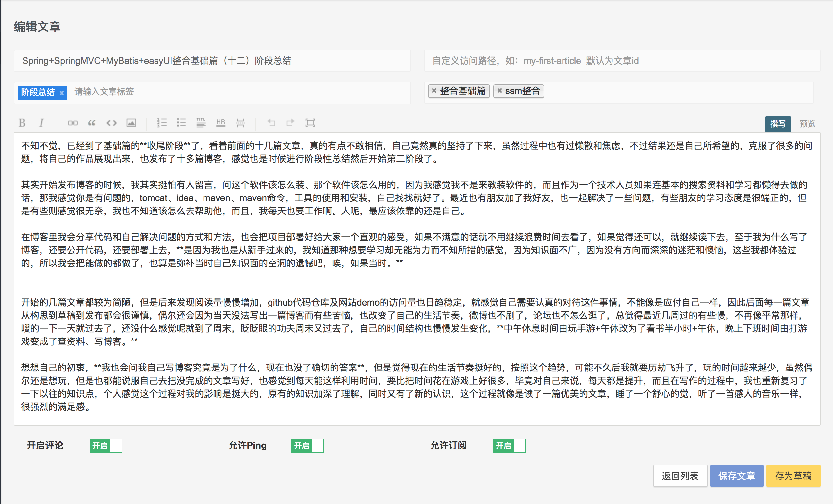Remove the 阶段总结 tag

(x=62, y=93)
